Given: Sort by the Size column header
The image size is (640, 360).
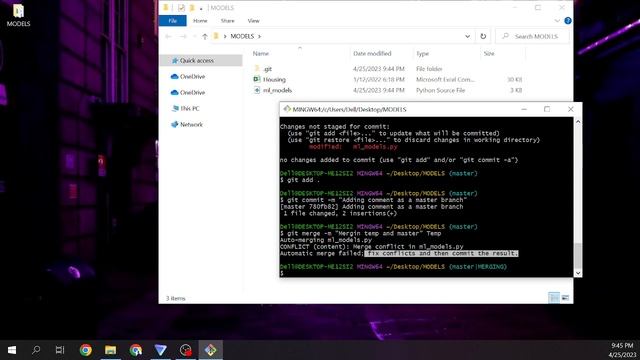Looking at the screenshot, I should (489, 53).
